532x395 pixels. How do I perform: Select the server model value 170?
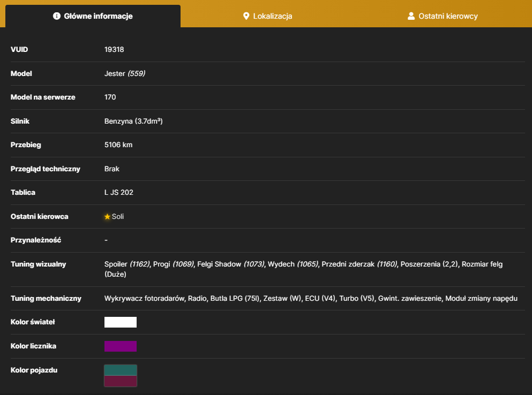(x=110, y=97)
